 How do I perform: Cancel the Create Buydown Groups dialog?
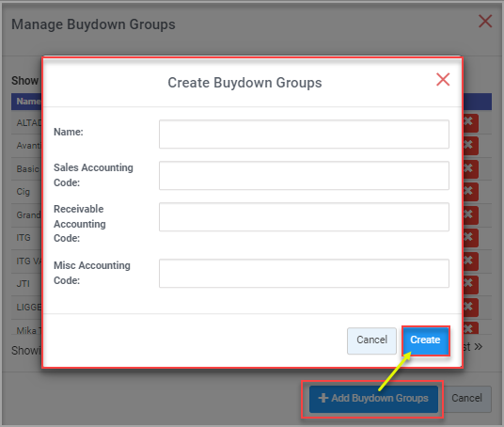[x=371, y=340]
